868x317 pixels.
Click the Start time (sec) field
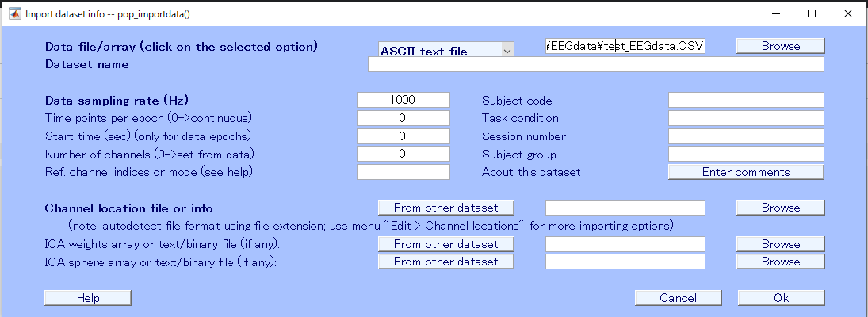point(403,136)
